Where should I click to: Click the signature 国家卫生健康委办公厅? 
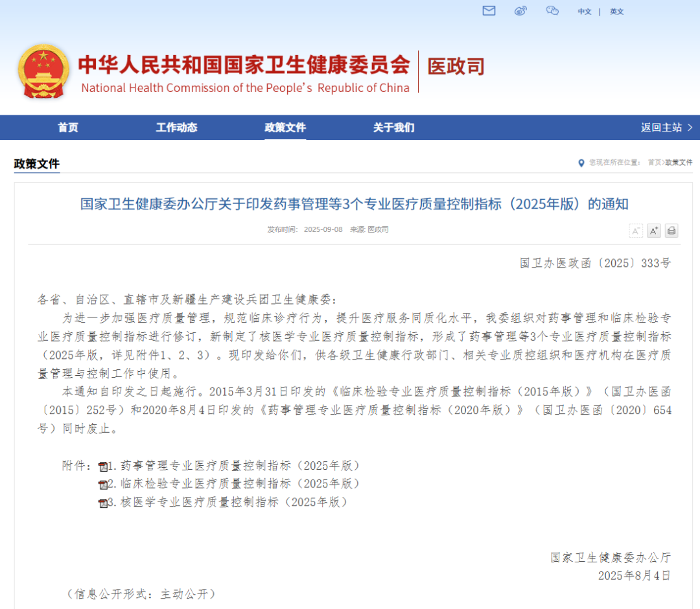(x=611, y=557)
